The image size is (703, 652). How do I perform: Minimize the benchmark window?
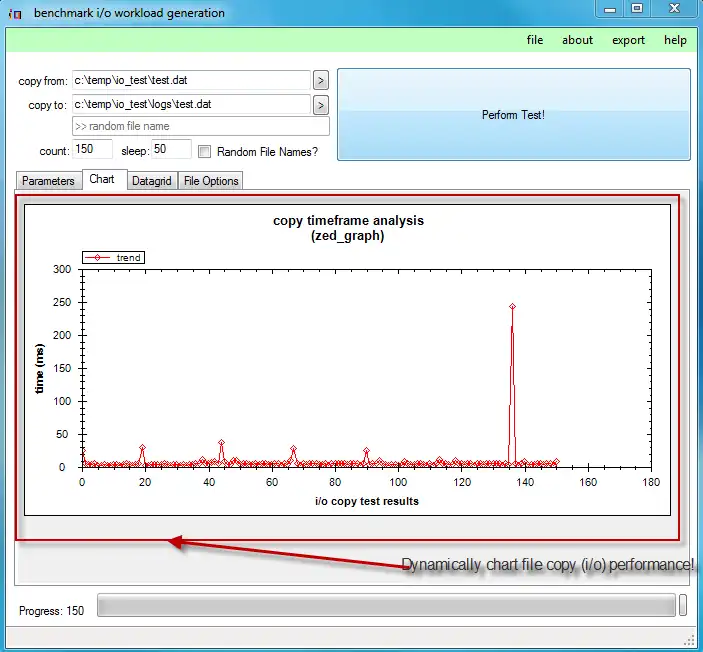point(610,9)
